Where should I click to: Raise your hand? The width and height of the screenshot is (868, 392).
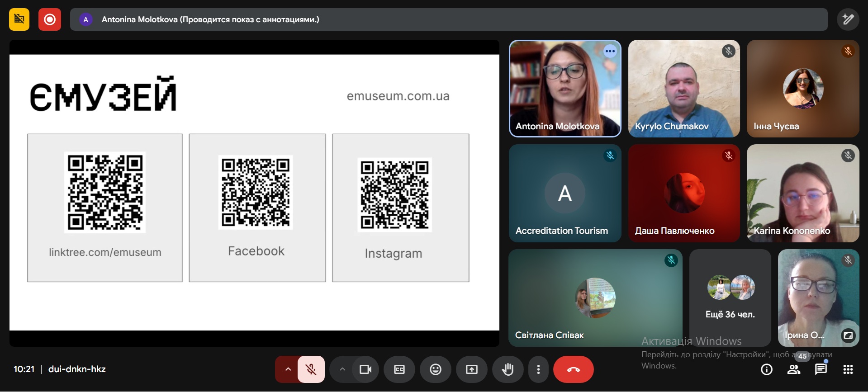(x=508, y=369)
